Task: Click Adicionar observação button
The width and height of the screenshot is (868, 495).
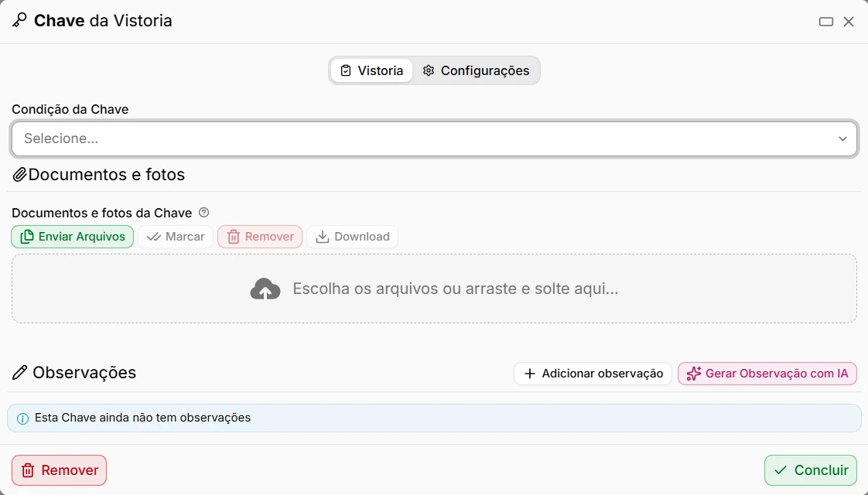Action: 593,374
